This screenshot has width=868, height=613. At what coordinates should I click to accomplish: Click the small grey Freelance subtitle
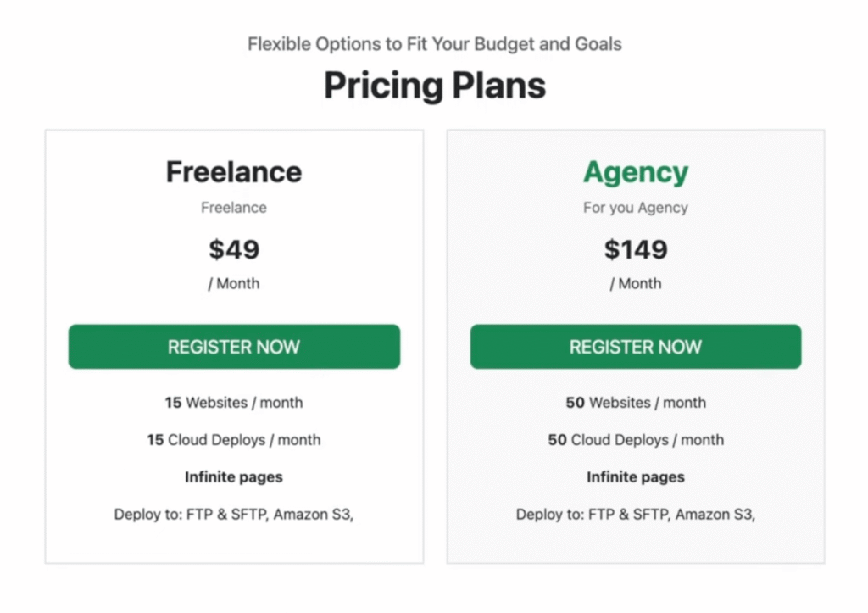pos(234,208)
